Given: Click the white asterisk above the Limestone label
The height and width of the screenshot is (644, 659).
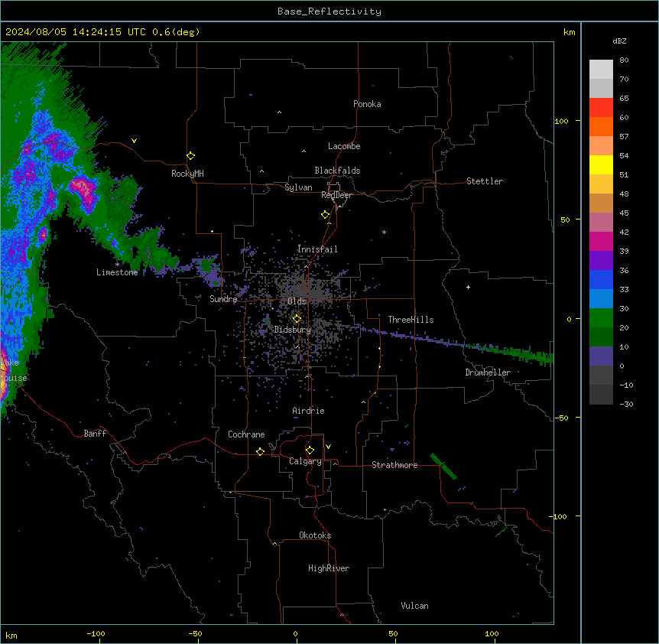Looking at the screenshot, I should (x=117, y=265).
